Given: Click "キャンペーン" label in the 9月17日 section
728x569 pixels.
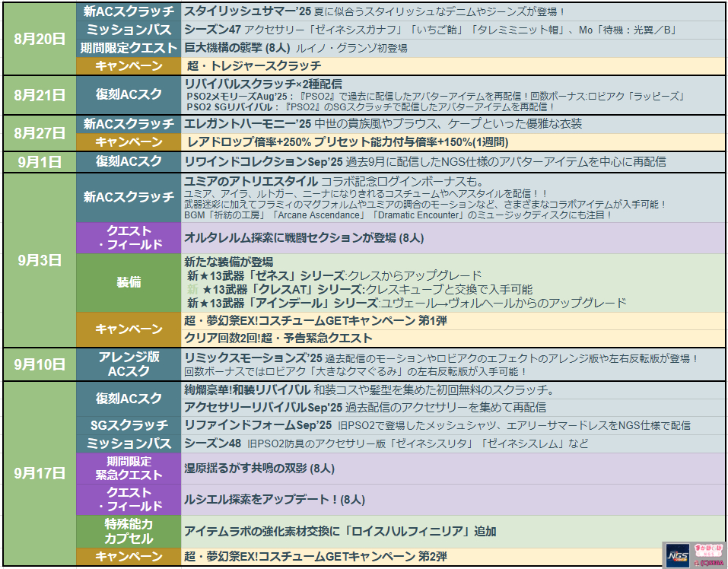Looking at the screenshot, I should point(129,556).
